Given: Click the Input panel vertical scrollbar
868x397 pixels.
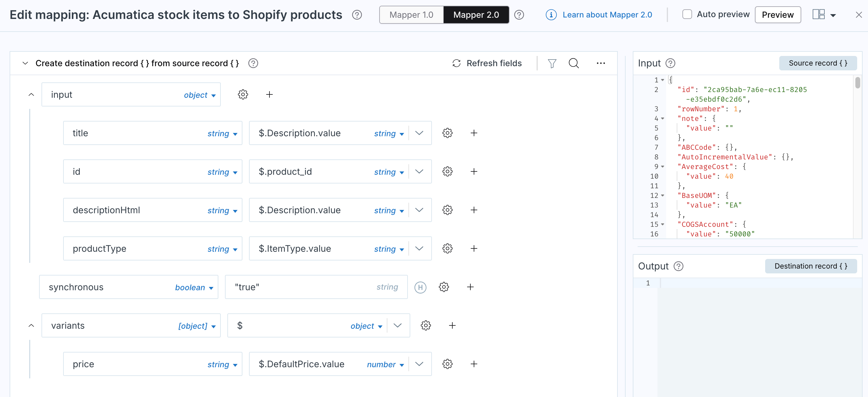Looking at the screenshot, I should point(857,83).
